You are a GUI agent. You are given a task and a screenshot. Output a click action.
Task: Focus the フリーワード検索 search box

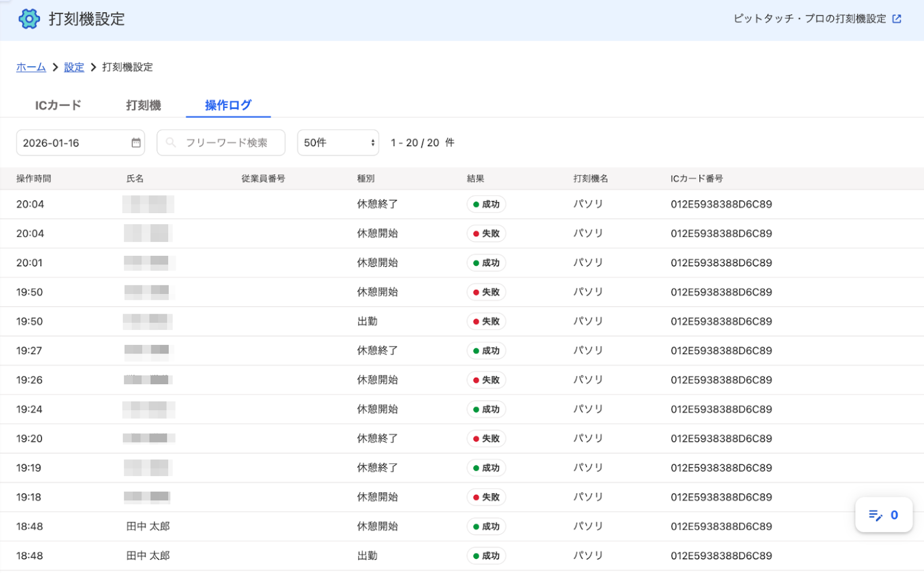(221, 143)
